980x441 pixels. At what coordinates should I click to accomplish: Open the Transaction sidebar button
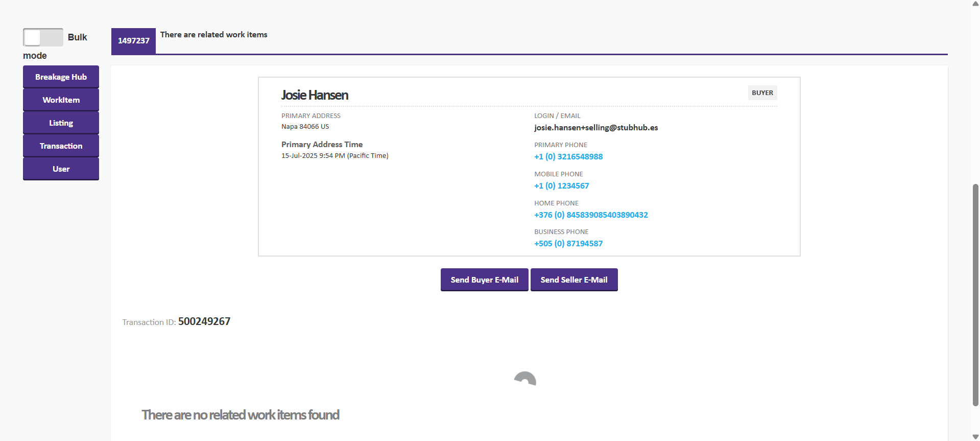61,146
